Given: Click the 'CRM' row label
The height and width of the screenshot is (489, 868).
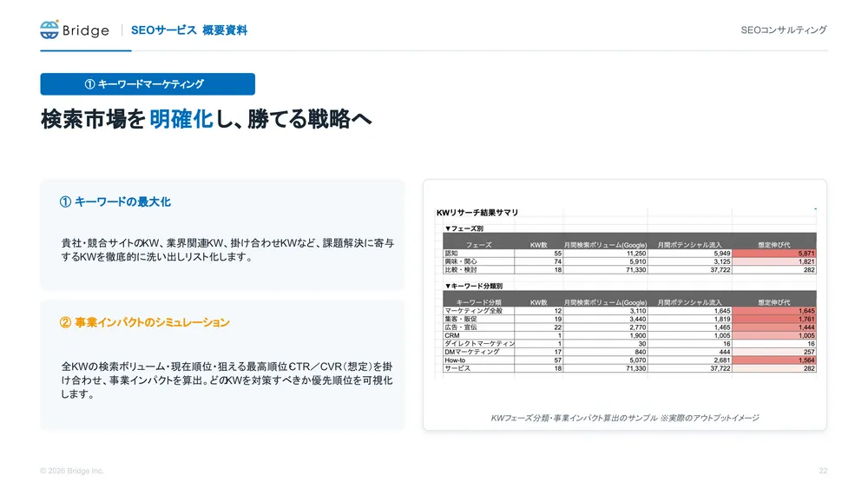Looking at the screenshot, I should click(x=451, y=335).
